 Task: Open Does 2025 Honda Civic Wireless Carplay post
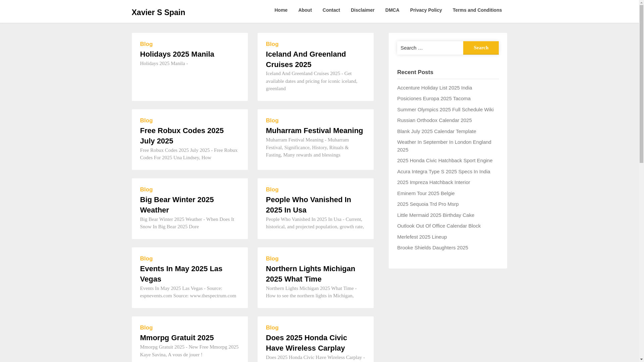pyautogui.click(x=306, y=343)
